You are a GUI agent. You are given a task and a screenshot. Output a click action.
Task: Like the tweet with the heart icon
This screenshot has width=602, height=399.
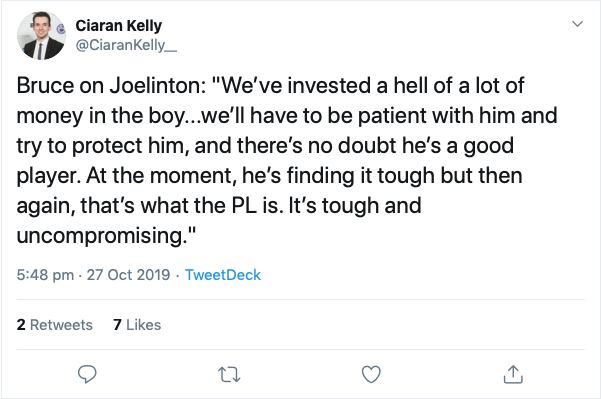click(371, 374)
